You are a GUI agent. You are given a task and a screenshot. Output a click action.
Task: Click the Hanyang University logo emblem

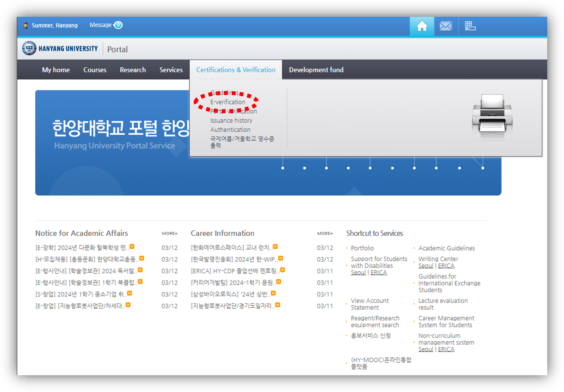point(29,48)
